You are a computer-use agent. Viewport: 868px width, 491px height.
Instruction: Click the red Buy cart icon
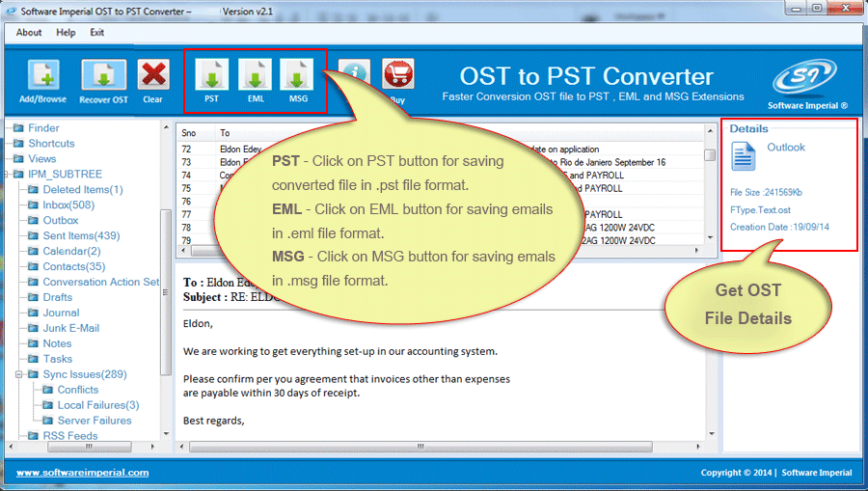[x=398, y=73]
